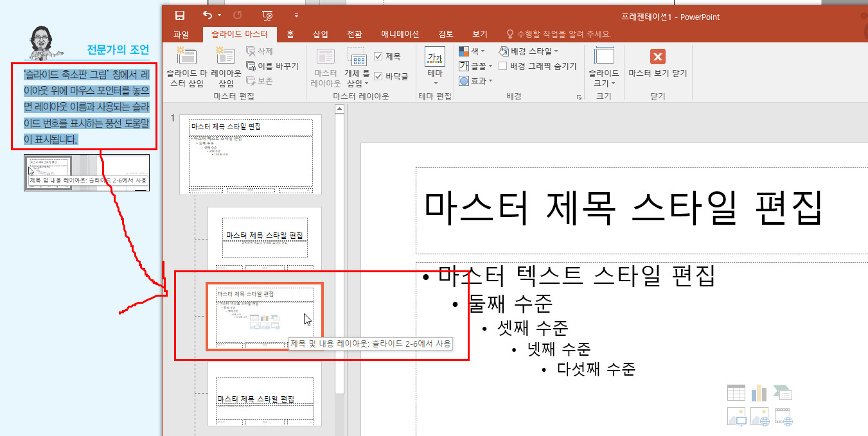Click the 수행할 작업을 알려 주세요 search box

point(563,35)
